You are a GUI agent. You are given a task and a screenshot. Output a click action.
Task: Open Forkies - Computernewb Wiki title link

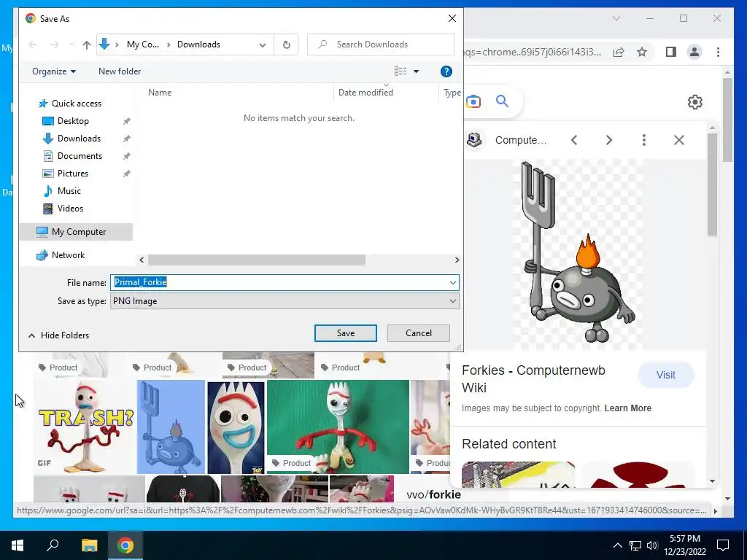coord(533,379)
